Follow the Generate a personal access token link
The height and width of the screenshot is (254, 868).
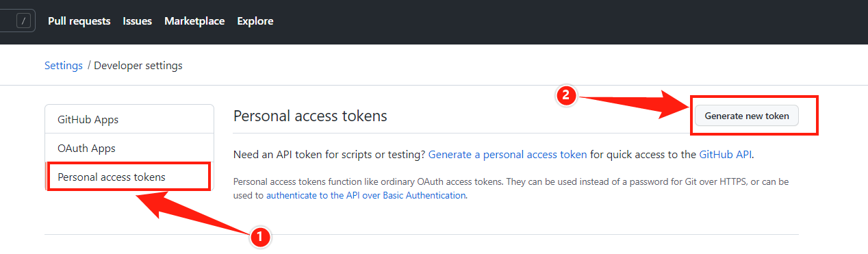(x=507, y=155)
